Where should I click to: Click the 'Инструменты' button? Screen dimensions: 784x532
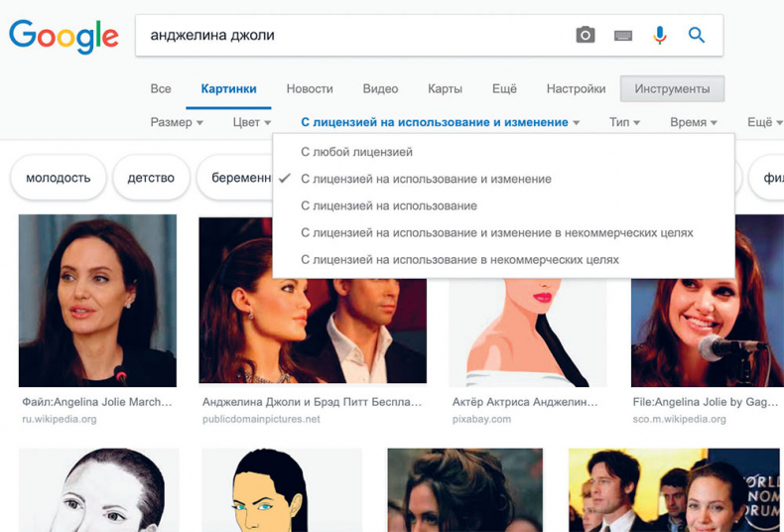672,88
